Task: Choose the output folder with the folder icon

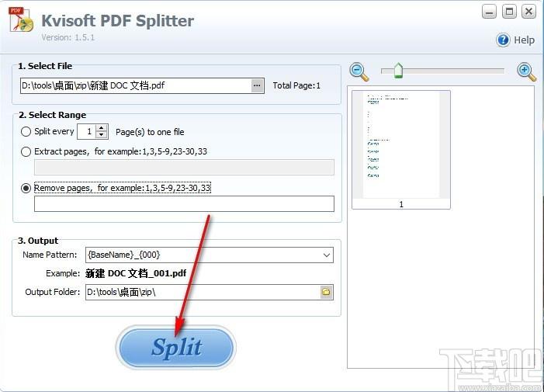Action: click(326, 292)
